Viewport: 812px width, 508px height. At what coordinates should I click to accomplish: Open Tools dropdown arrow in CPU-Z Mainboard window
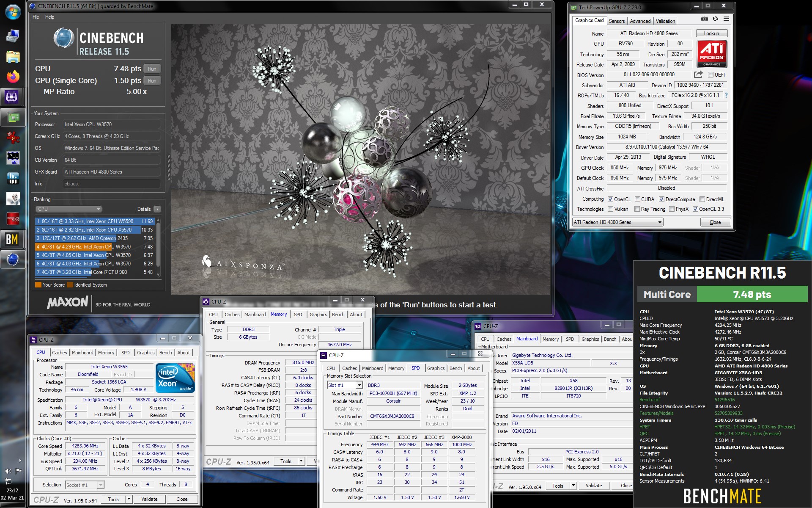573,486
